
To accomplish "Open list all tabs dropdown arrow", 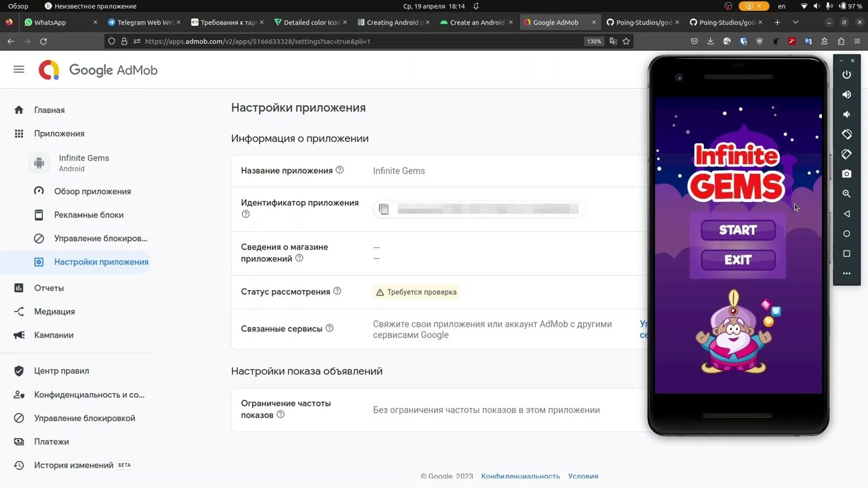I will (795, 22).
